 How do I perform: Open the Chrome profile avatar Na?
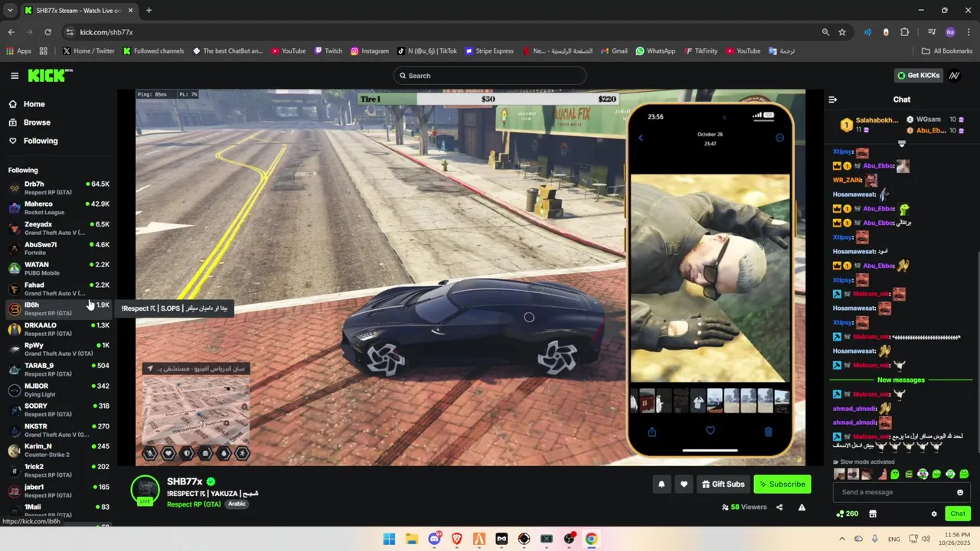coord(950,32)
